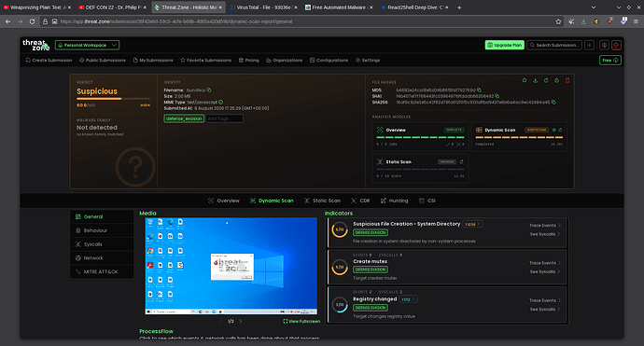Open Configurations in top navigation

pos(329,61)
